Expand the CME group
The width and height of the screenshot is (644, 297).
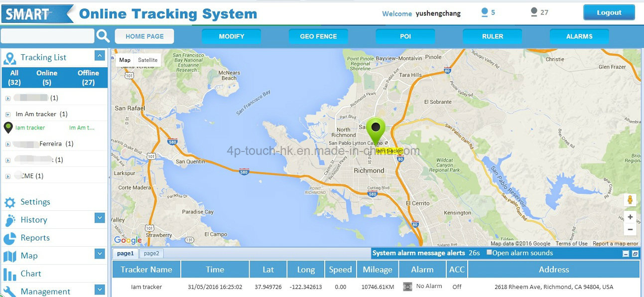tap(7, 176)
